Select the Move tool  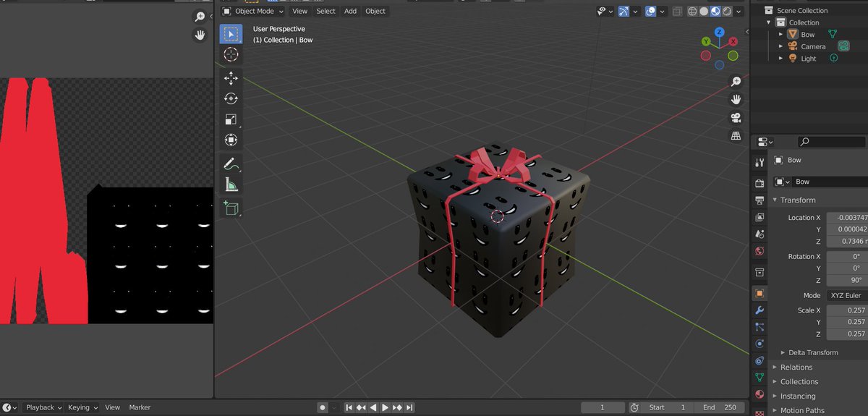coord(231,78)
